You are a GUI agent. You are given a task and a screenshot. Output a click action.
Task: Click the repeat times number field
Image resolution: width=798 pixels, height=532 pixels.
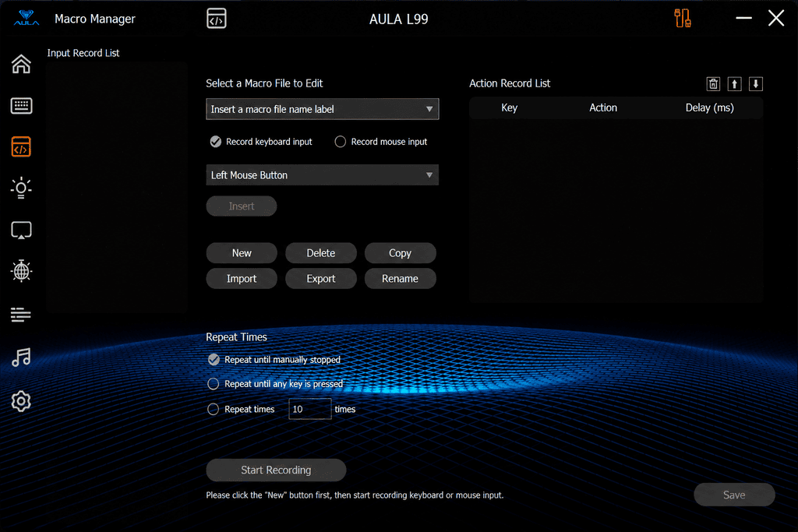tap(310, 409)
